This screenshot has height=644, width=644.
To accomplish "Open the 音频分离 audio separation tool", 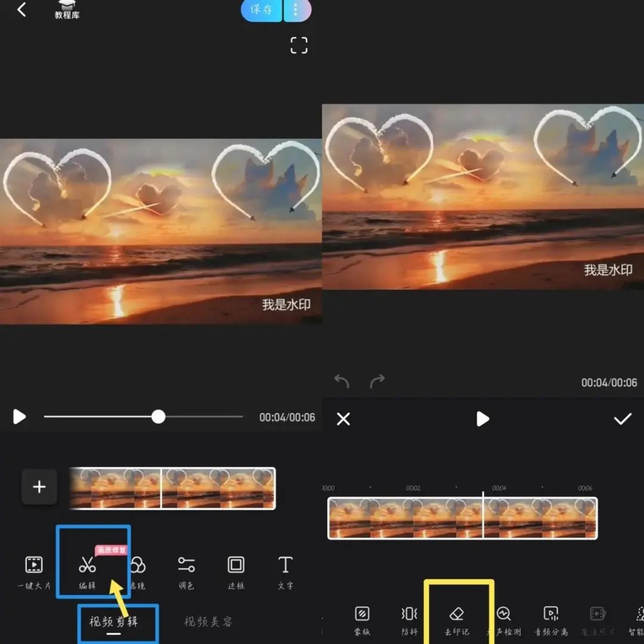I will click(x=551, y=621).
